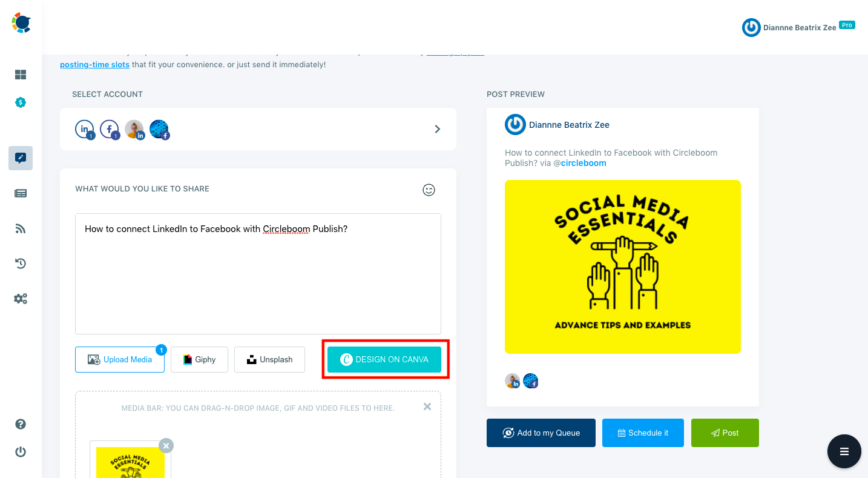868x478 pixels.
Task: Click the SELECT ACCOUNT heading
Action: pos(107,94)
